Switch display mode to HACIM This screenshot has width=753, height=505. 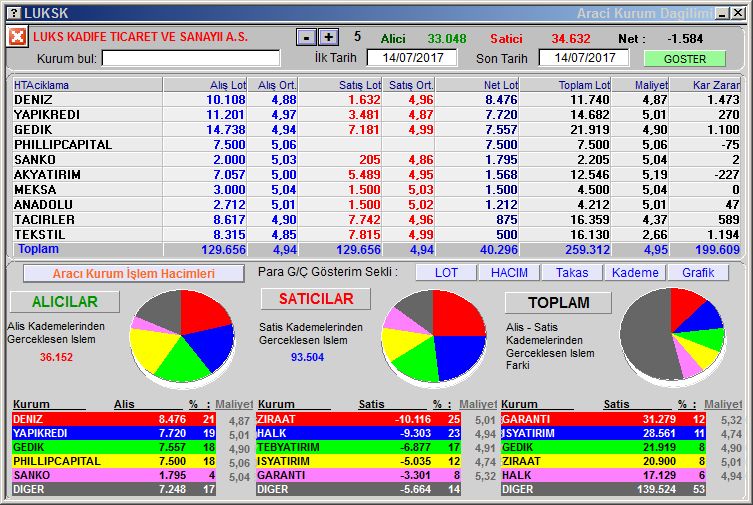509,273
